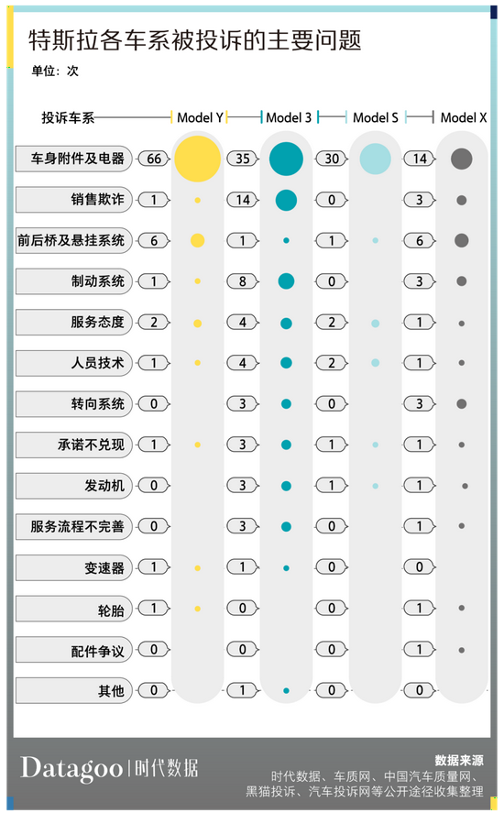The image size is (504, 824).
Task: Click the large yellow Model Y bubble
Action: coord(198,159)
